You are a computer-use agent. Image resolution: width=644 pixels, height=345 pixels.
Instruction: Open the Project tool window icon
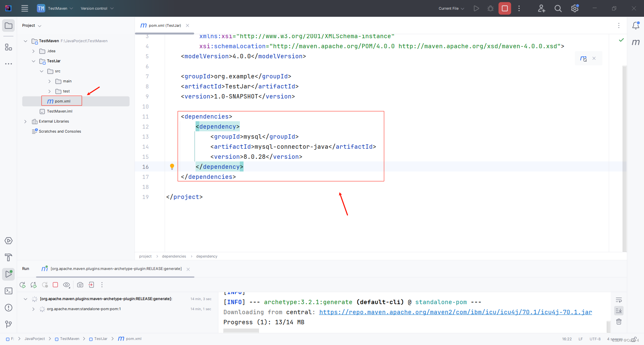click(8, 26)
